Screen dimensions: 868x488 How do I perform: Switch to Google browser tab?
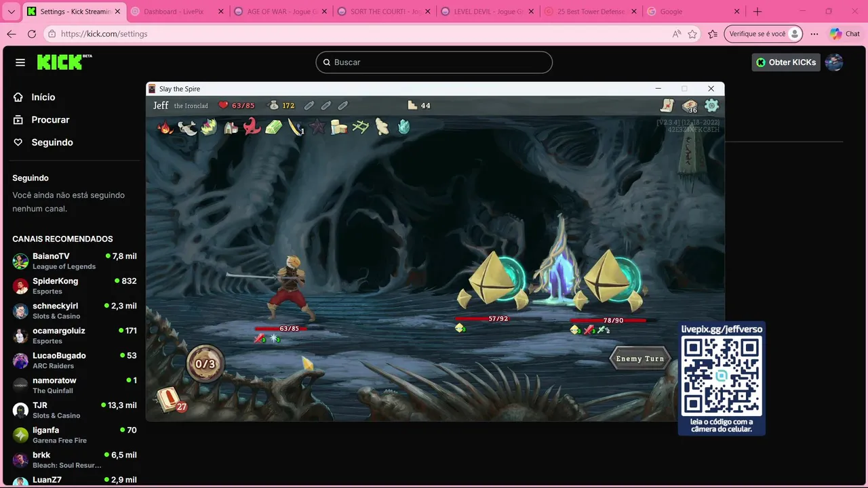point(694,12)
